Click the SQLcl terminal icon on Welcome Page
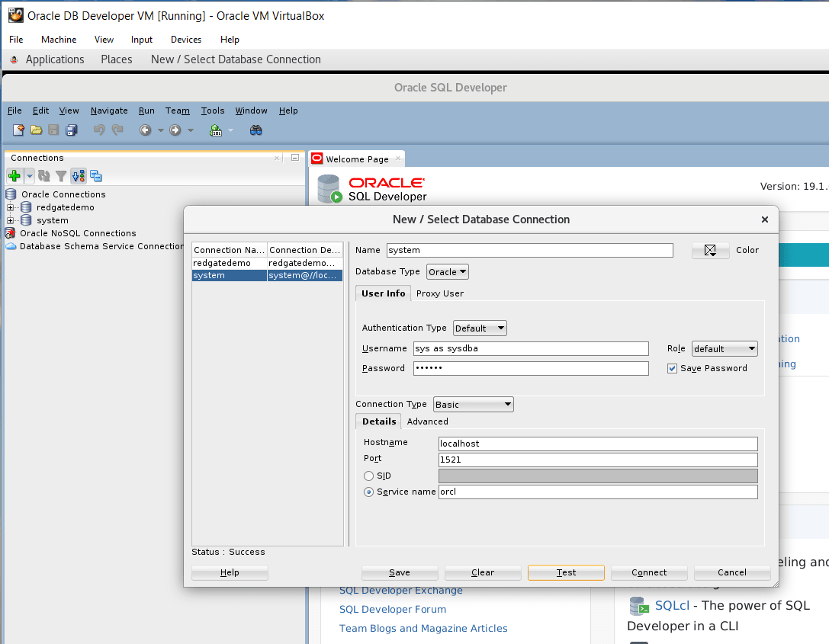The image size is (829, 644). tap(638, 606)
